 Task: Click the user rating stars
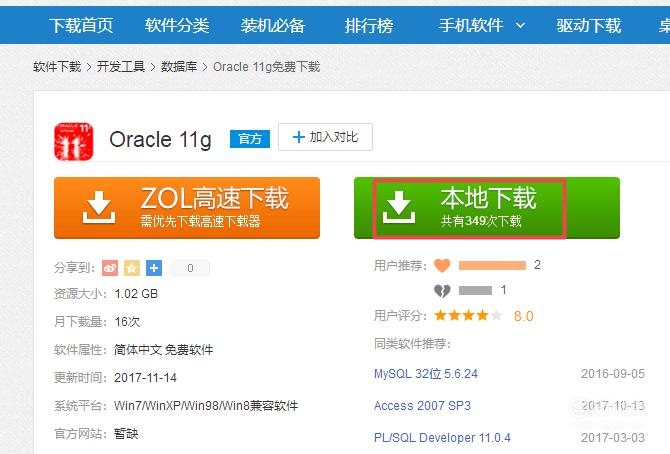[x=468, y=315]
